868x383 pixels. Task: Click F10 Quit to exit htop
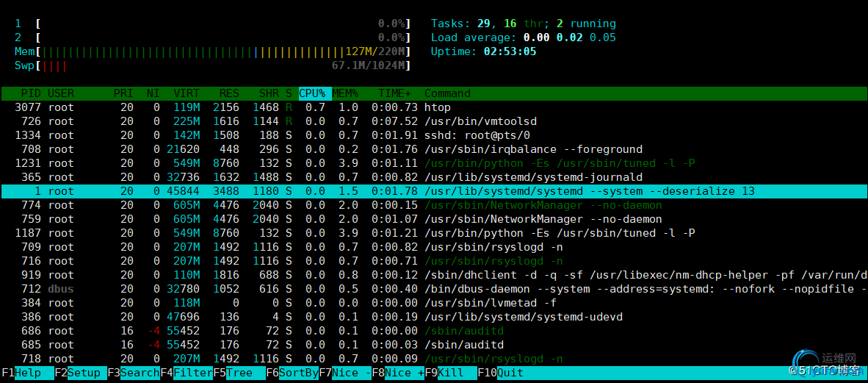tap(500, 373)
